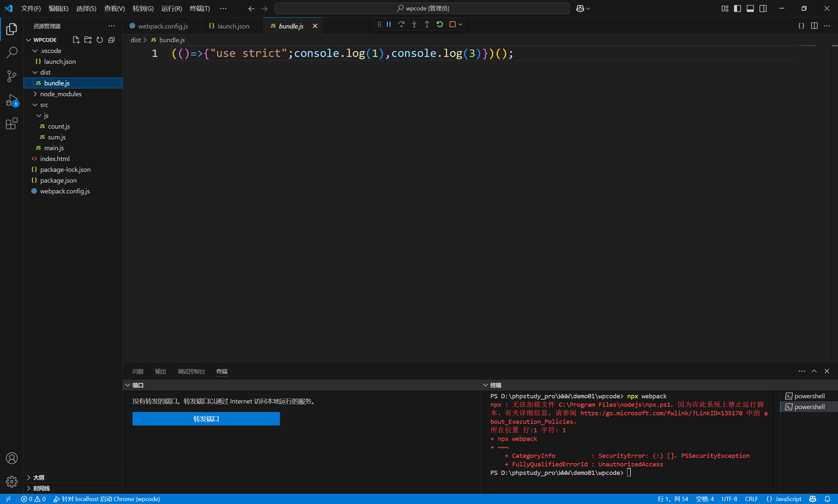Open the Source Control view
The image size is (838, 504).
click(x=11, y=76)
